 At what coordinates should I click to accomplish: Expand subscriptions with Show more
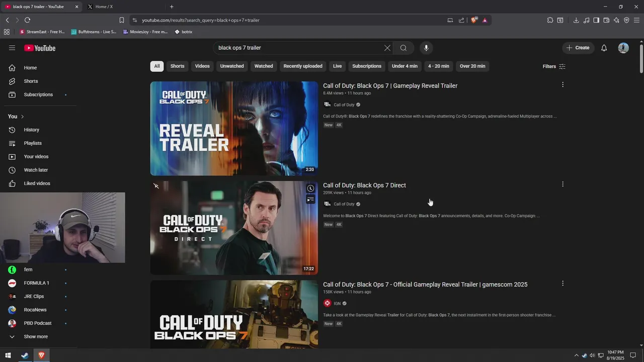(36, 336)
